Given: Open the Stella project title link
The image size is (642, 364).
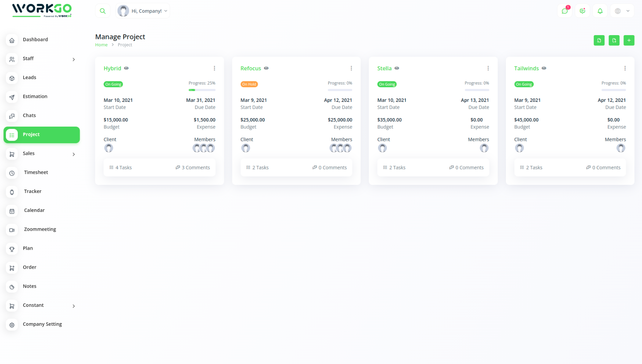Looking at the screenshot, I should [x=384, y=68].
